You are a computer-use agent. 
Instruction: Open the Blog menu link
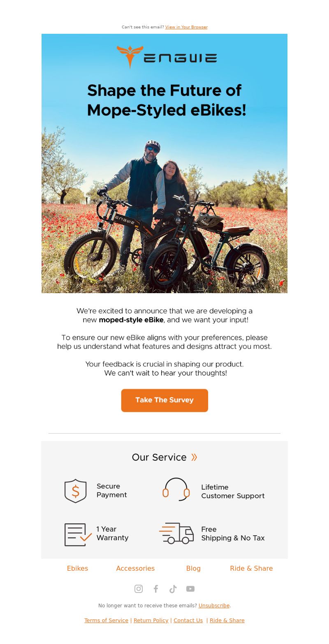point(193,568)
